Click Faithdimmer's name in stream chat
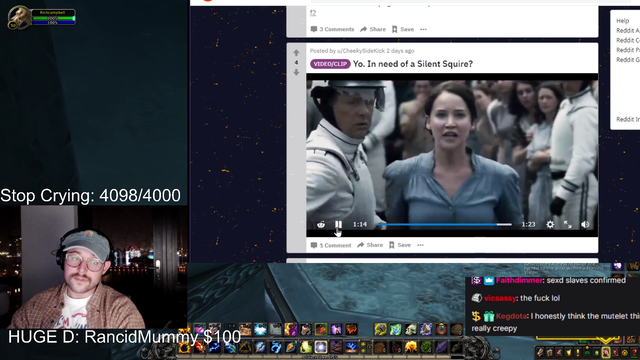Viewport: 640px width, 360px height. (519, 280)
